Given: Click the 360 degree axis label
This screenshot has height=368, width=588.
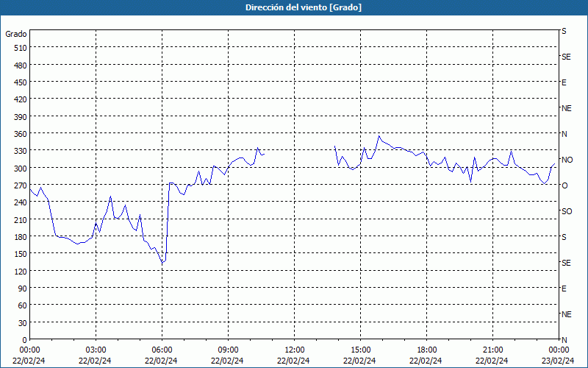Looking at the screenshot, I should coord(21,134).
